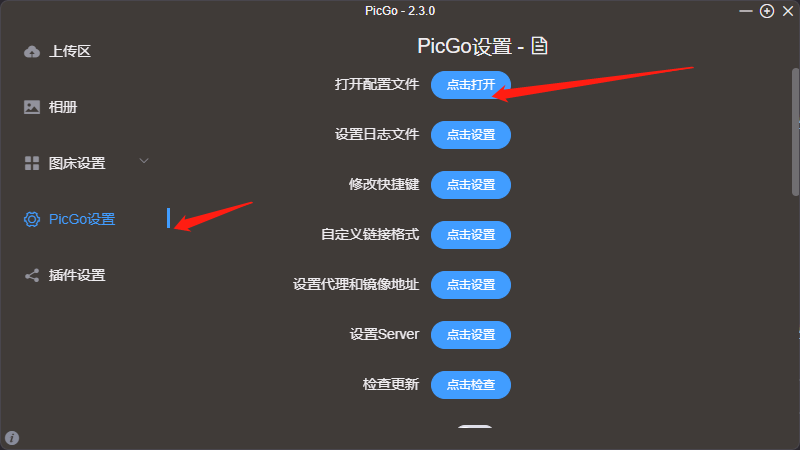Click the image bed grid icon
This screenshot has height=450, width=800.
point(32,163)
